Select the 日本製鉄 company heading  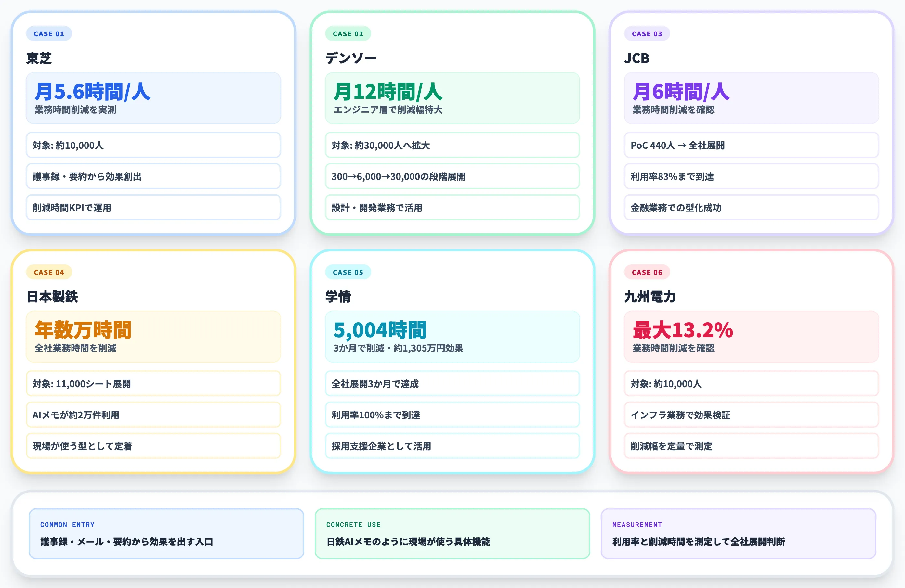[52, 297]
